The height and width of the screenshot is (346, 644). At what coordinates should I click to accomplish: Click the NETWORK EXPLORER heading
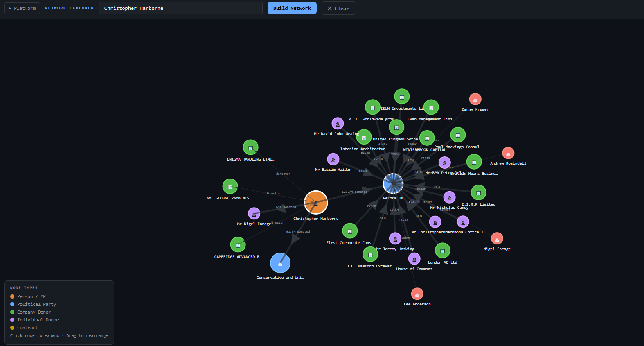click(x=69, y=8)
